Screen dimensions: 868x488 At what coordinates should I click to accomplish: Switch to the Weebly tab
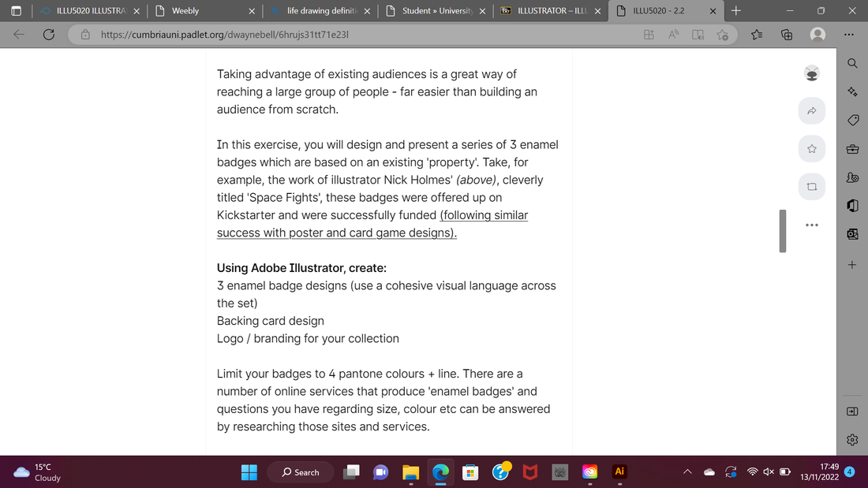(205, 10)
